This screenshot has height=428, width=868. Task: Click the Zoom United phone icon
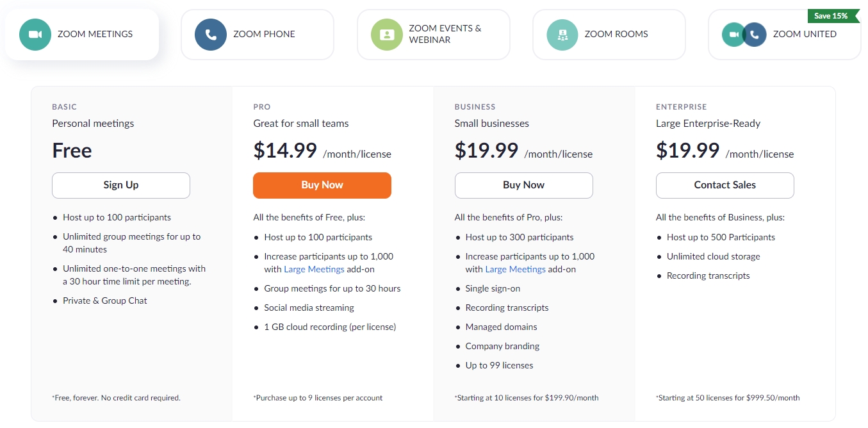756,35
